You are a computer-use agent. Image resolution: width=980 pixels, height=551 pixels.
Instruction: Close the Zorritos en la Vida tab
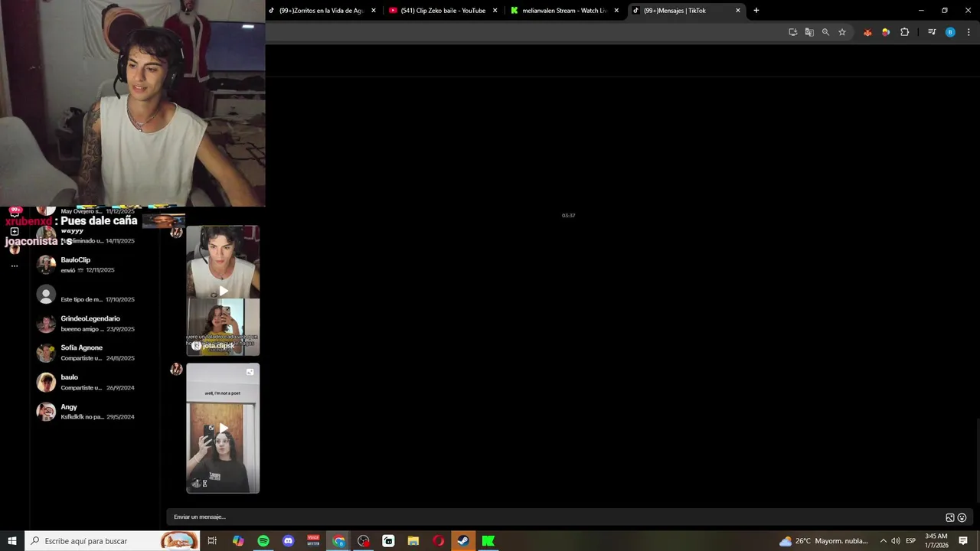(x=374, y=11)
